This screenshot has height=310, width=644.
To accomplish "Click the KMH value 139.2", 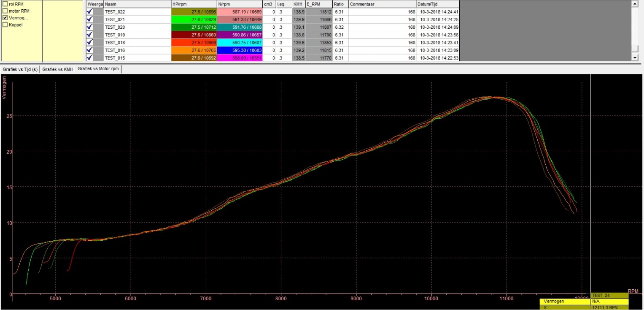I will pos(299,50).
